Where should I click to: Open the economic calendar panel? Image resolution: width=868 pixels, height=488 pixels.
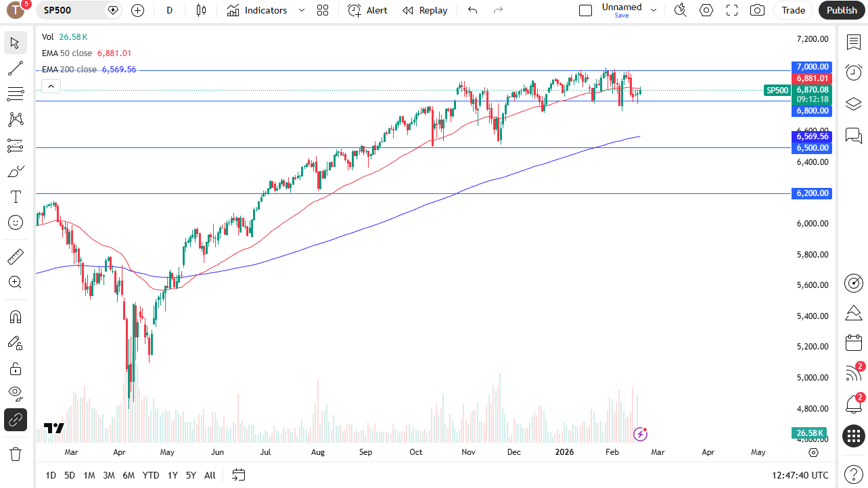point(854,343)
